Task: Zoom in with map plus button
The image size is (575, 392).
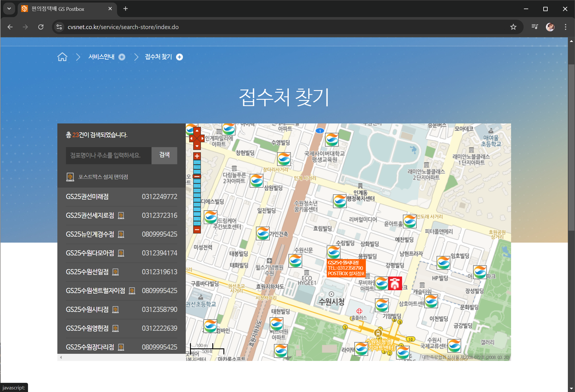Action: [x=197, y=156]
